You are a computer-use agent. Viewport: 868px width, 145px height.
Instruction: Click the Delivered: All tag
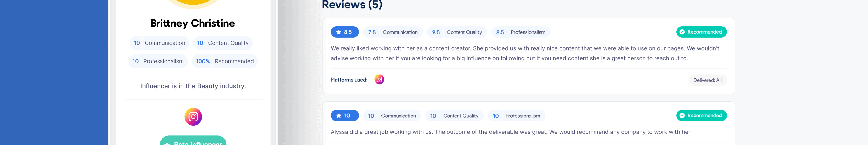coord(707,80)
